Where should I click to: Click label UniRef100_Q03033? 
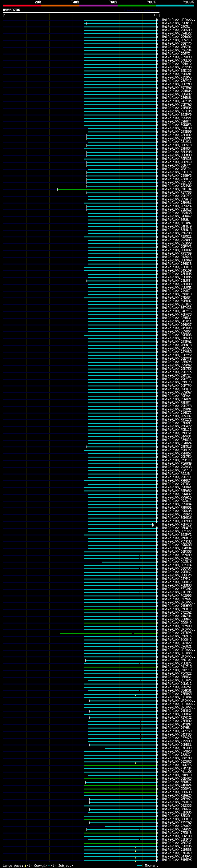(x=176, y=467)
